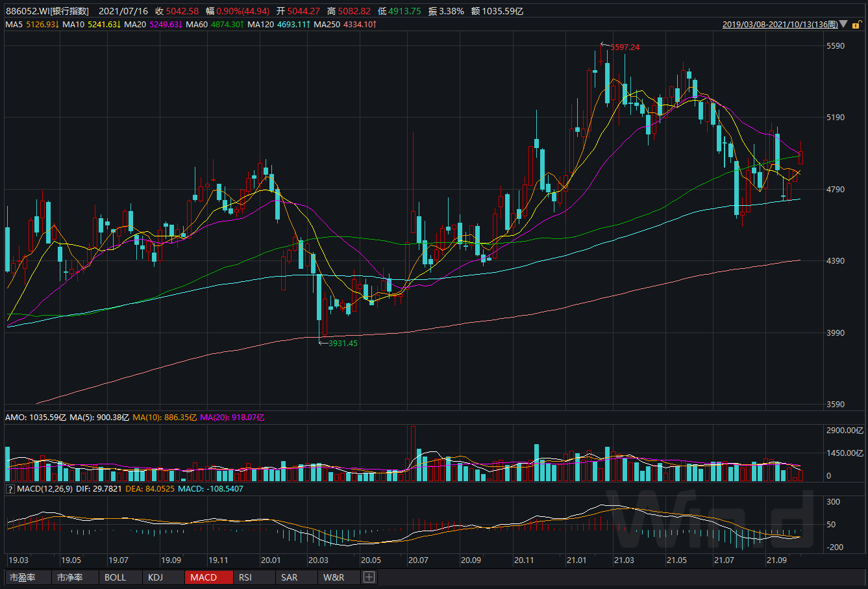Open the date range dropdown triangle

tap(843, 24)
